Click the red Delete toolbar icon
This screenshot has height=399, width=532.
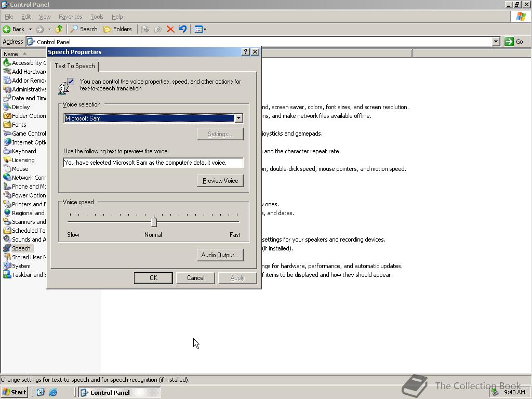tap(170, 29)
